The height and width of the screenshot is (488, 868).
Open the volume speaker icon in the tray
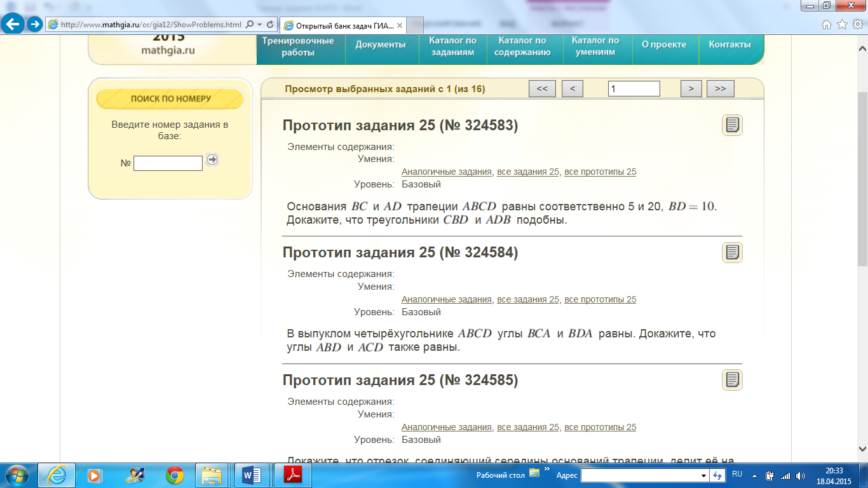(800, 475)
